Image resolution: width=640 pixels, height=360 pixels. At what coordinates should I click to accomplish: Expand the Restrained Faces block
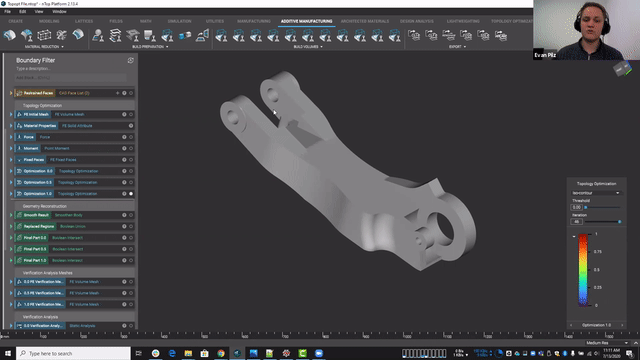pyautogui.click(x=11, y=93)
